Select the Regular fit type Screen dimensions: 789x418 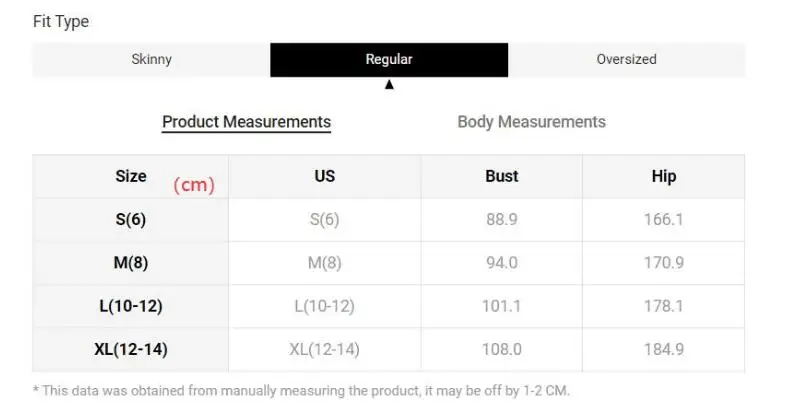[389, 59]
